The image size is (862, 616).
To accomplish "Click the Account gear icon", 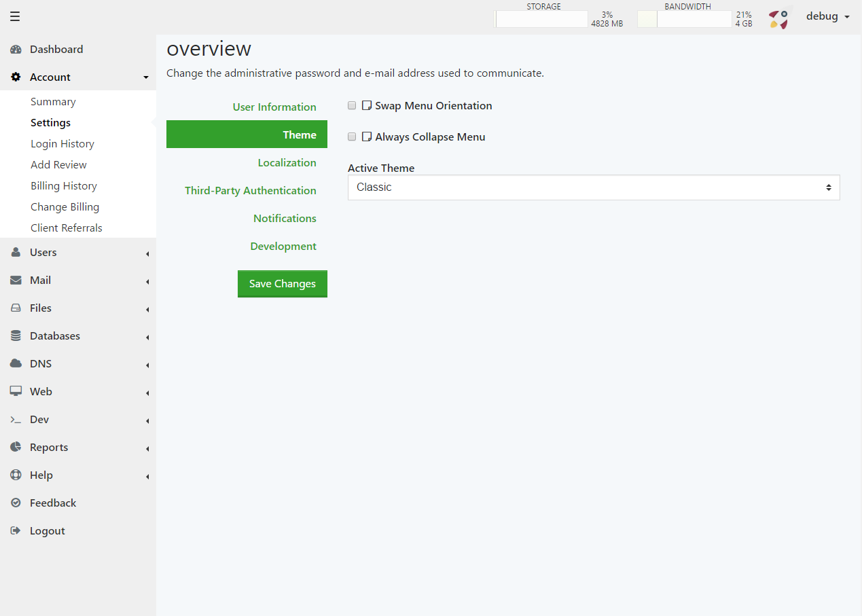I will (16, 77).
